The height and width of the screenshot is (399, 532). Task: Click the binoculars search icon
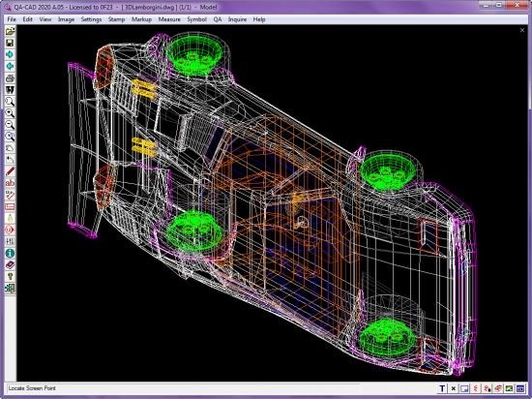(x=10, y=90)
